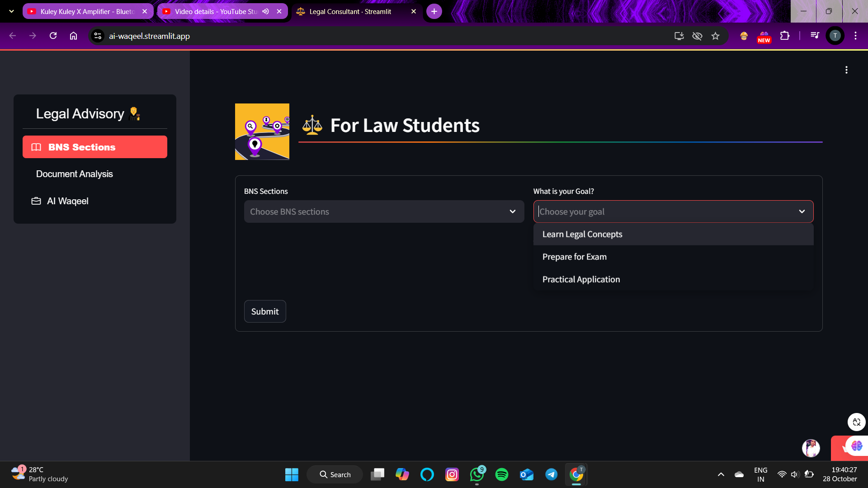The image size is (868, 488).
Task: Open Spotify from the taskbar
Action: (501, 474)
